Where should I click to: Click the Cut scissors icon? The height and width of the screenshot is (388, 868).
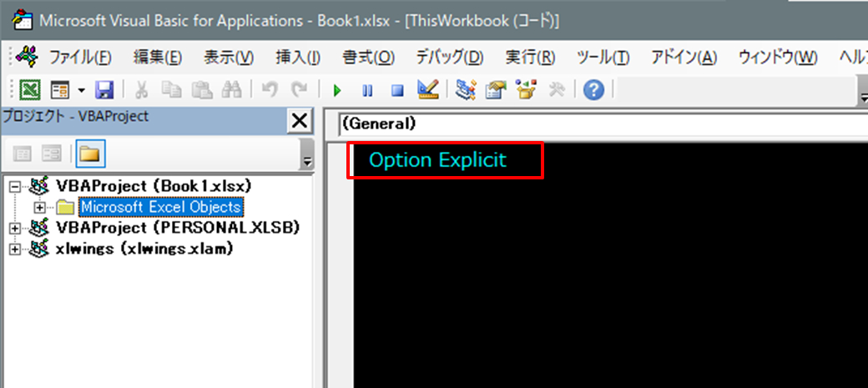click(x=142, y=89)
